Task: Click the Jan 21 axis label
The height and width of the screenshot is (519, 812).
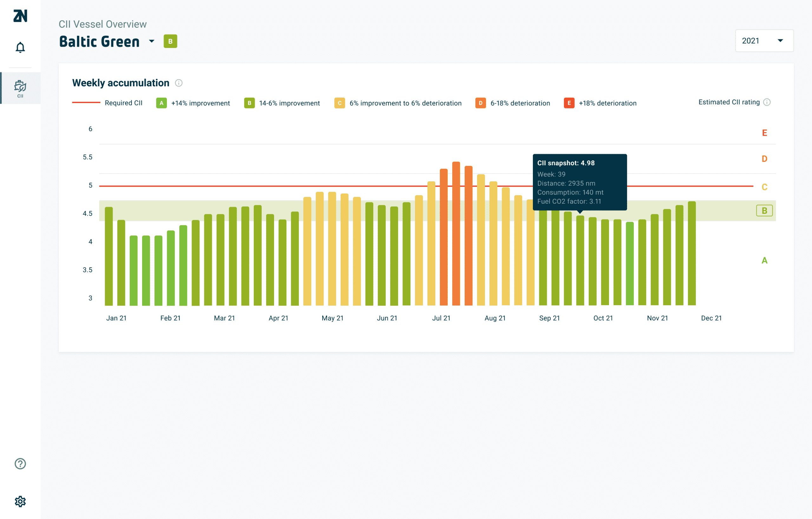Action: coord(116,318)
